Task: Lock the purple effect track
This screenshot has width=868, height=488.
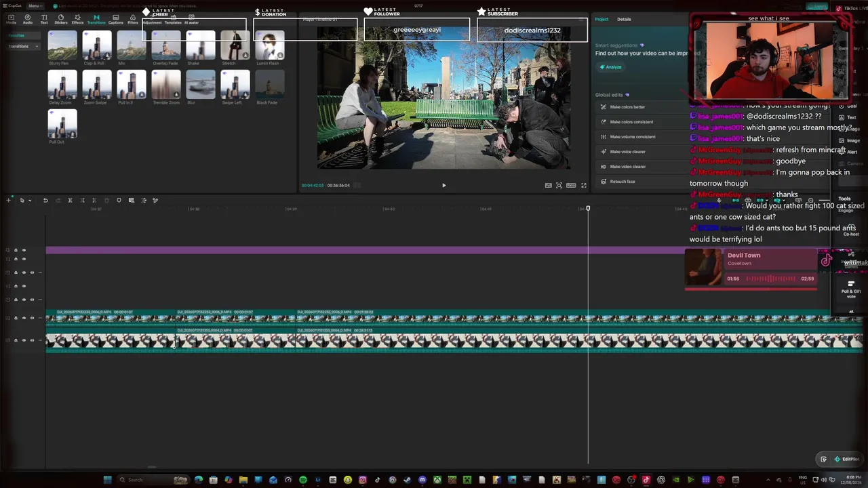Action: pyautogui.click(x=16, y=250)
